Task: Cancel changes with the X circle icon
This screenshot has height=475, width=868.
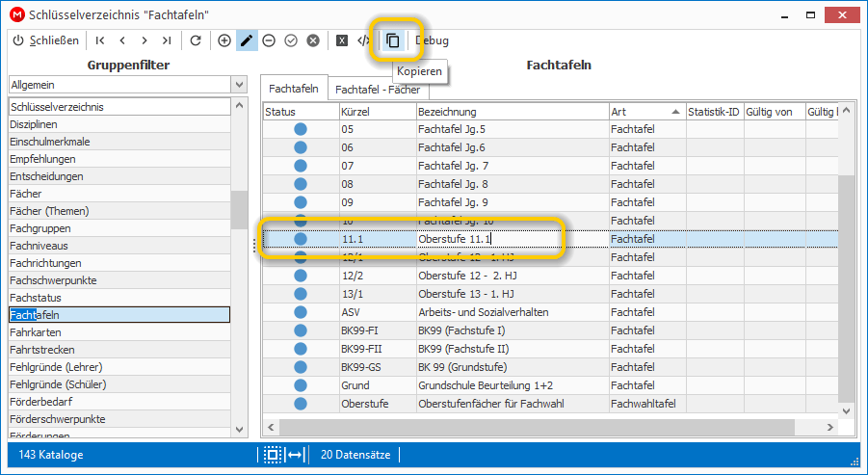Action: click(x=313, y=40)
